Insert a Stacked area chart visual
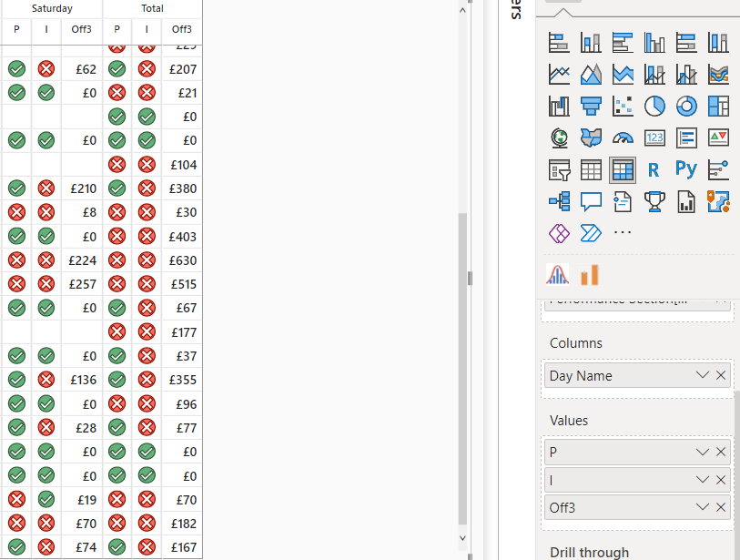Viewport: 740px width, 560px height. [623, 74]
